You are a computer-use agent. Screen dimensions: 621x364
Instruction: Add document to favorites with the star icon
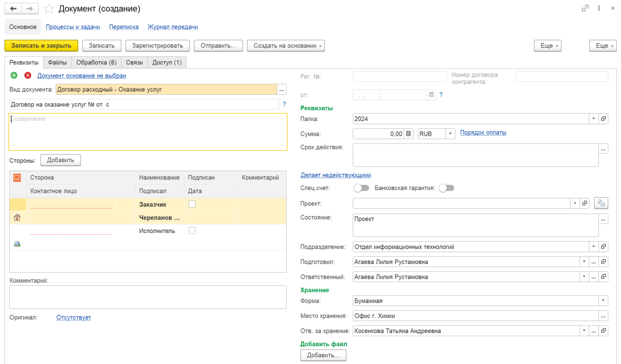click(x=49, y=9)
